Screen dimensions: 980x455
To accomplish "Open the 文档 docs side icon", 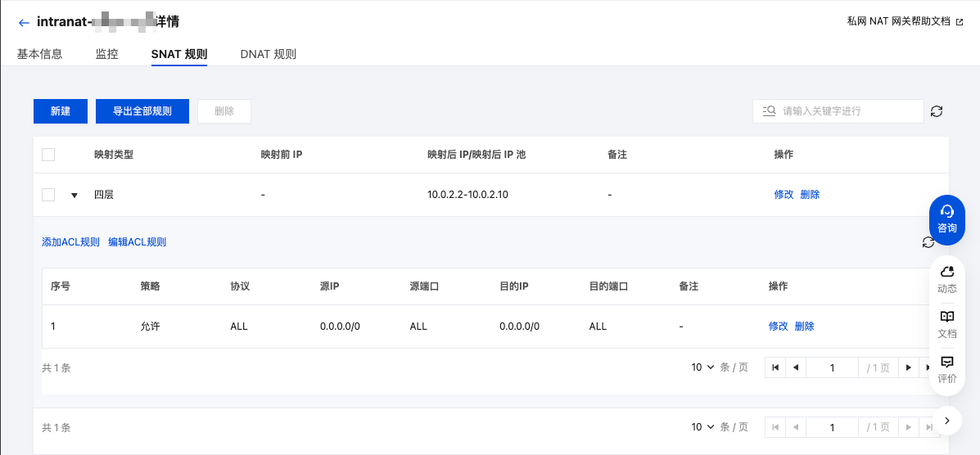I will 946,324.
